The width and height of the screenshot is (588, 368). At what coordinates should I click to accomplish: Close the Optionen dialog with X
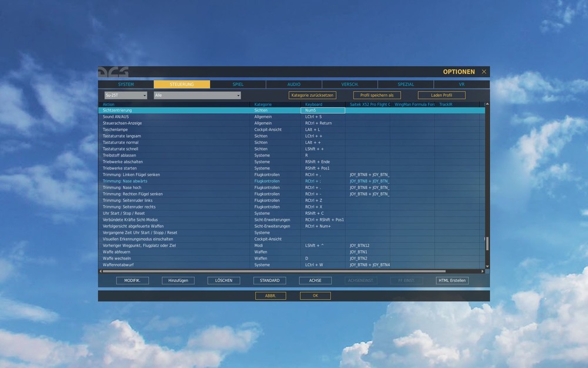484,72
